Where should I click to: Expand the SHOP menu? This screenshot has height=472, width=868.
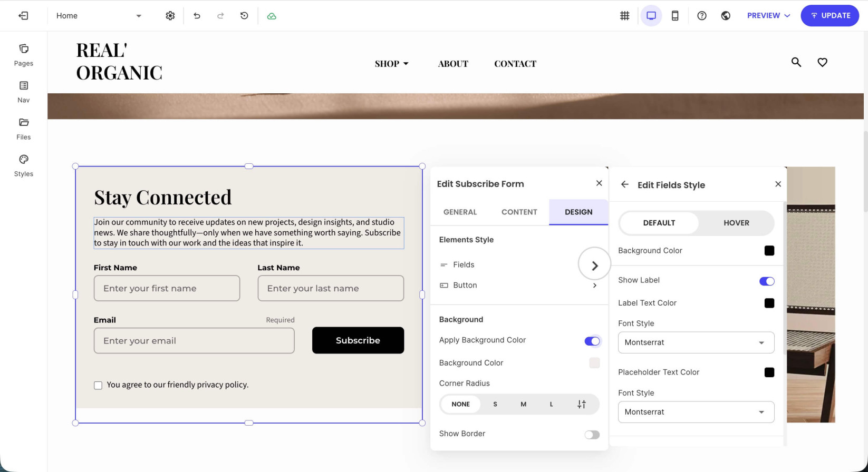click(x=392, y=64)
